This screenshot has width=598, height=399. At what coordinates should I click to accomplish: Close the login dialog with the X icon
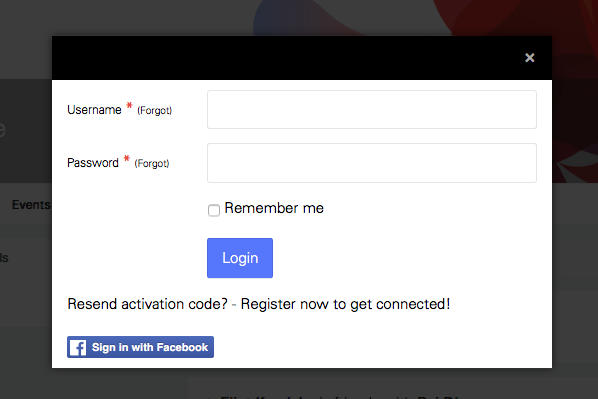pos(529,58)
